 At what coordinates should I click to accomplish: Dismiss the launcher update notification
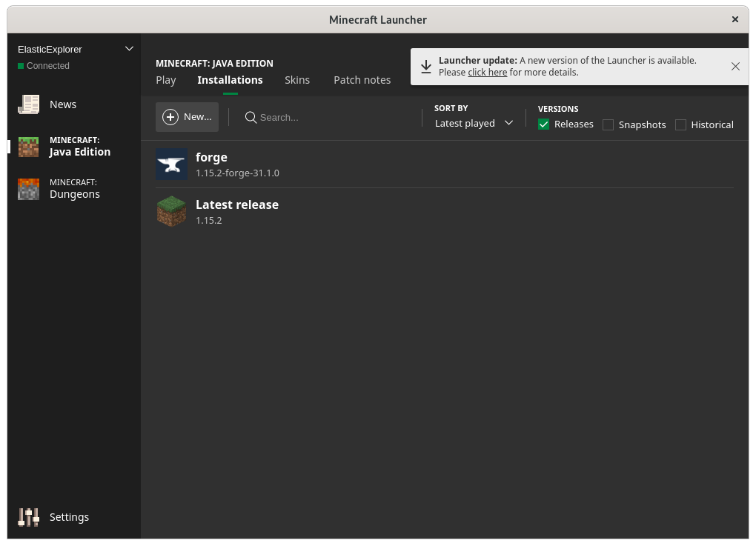pyautogui.click(x=735, y=67)
